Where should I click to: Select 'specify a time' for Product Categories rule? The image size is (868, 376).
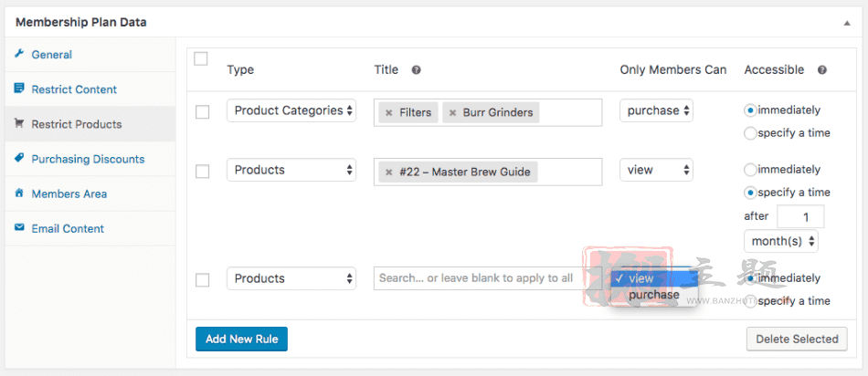point(750,133)
